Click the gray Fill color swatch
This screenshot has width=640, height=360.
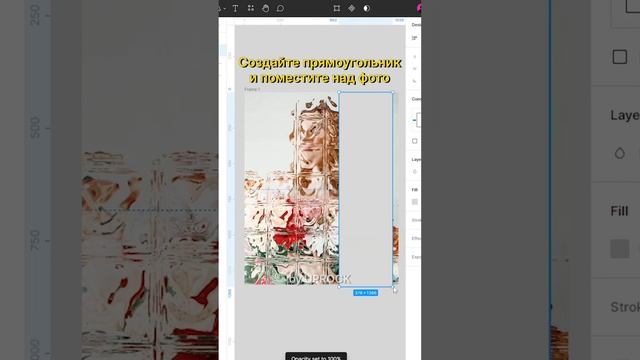[x=415, y=202]
